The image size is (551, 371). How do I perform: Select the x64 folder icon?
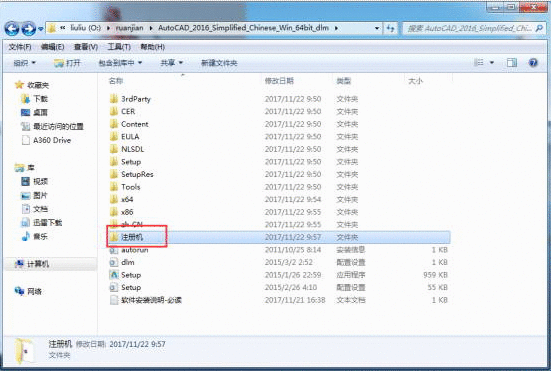tap(114, 199)
